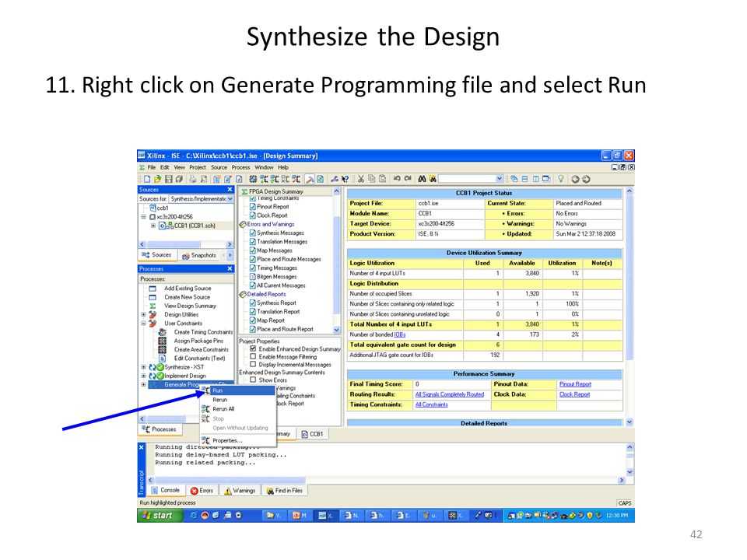Click the Find binoculars icon
This screenshot has height=560, width=747.
coord(422,179)
